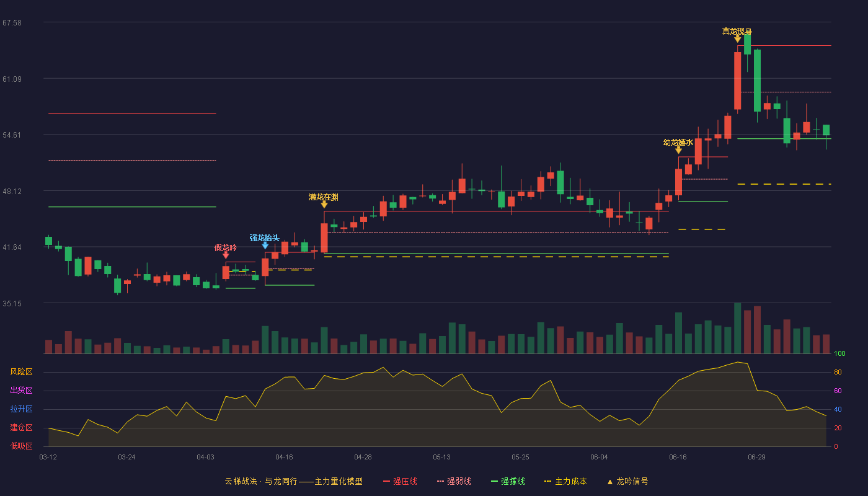Image resolution: width=868 pixels, height=496 pixels.
Task: Click the red arrow under 假龙吟
Action: click(x=226, y=255)
